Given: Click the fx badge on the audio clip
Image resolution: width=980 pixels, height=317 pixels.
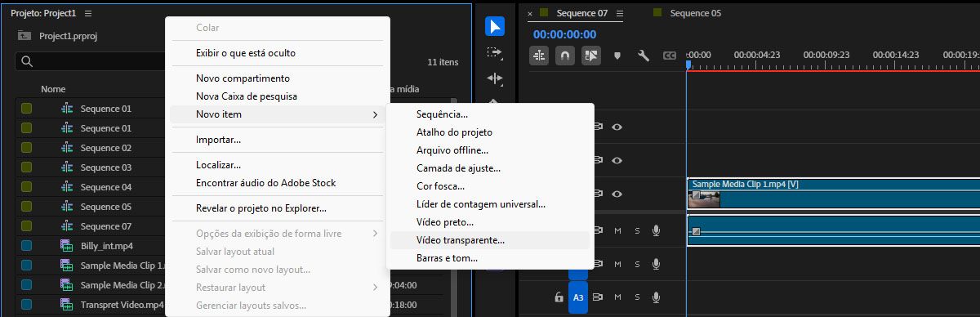Looking at the screenshot, I should coord(696,232).
